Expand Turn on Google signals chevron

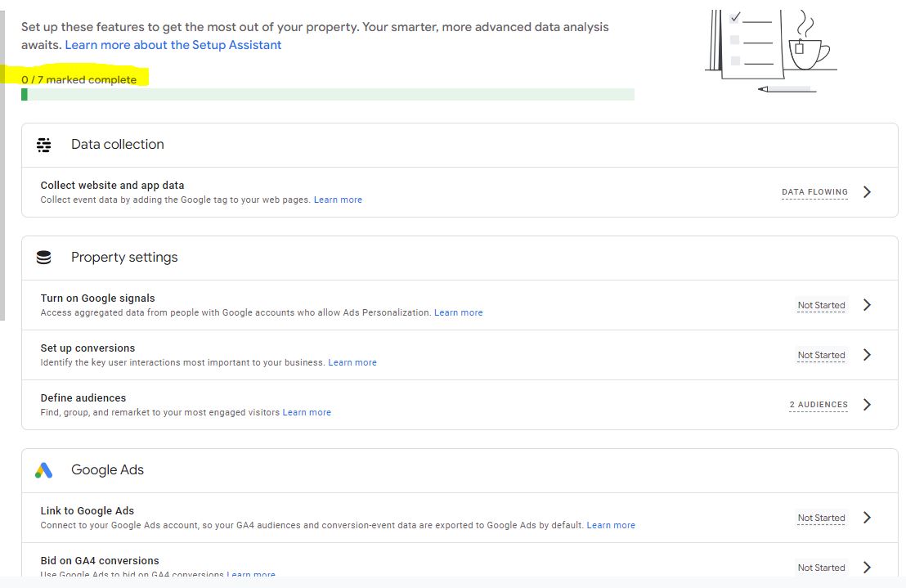point(867,305)
